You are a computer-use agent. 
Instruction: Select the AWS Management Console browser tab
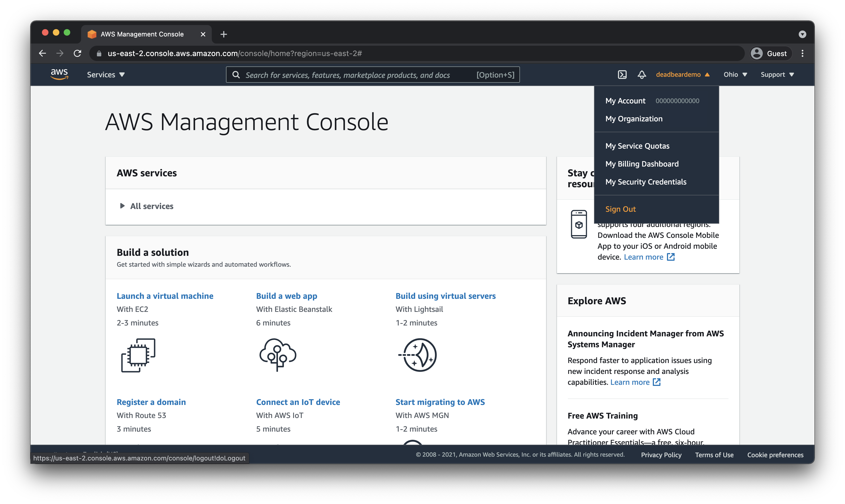(142, 34)
